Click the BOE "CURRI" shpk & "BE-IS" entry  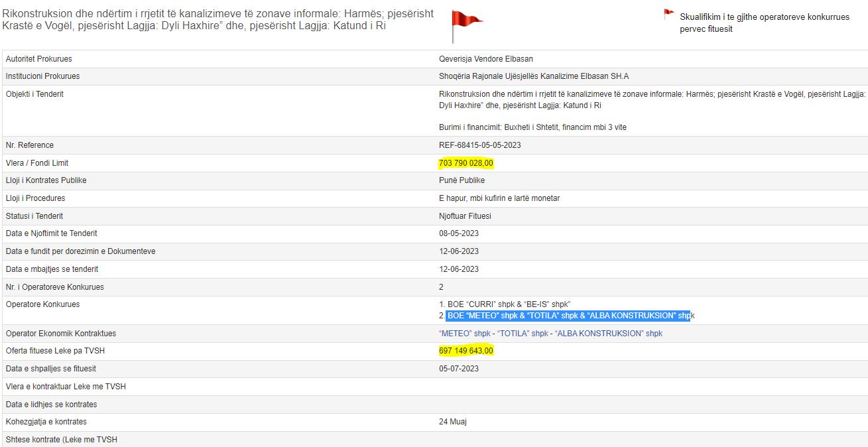504,304
